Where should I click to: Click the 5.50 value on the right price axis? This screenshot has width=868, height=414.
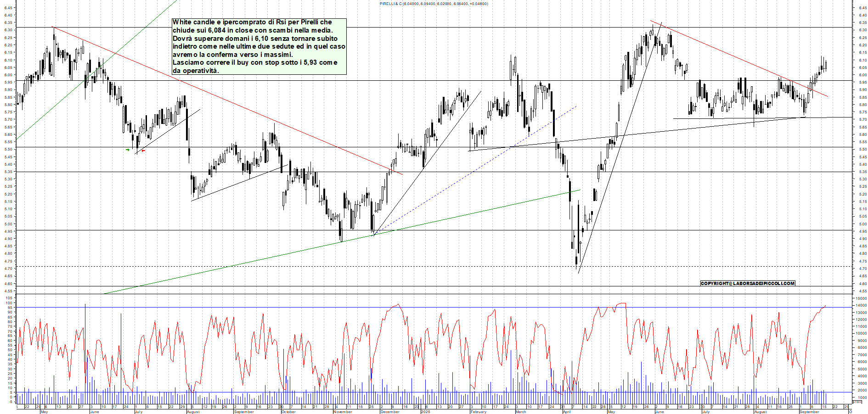(x=862, y=149)
